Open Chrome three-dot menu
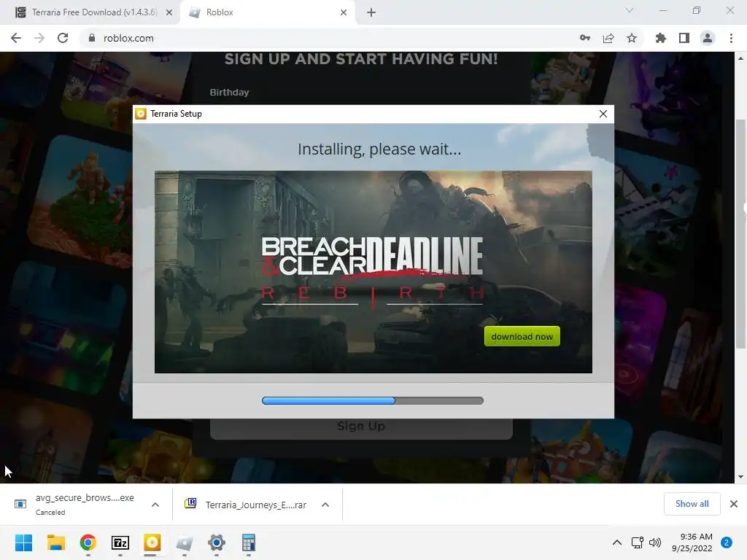 click(x=731, y=38)
